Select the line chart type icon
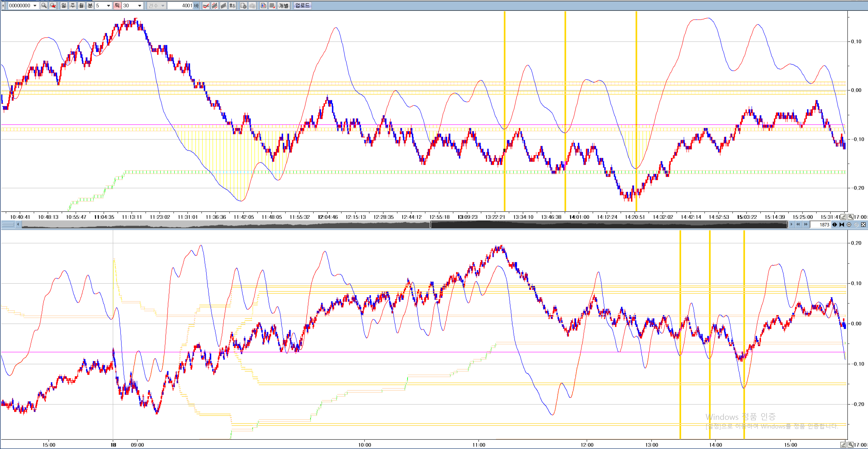 (206, 5)
